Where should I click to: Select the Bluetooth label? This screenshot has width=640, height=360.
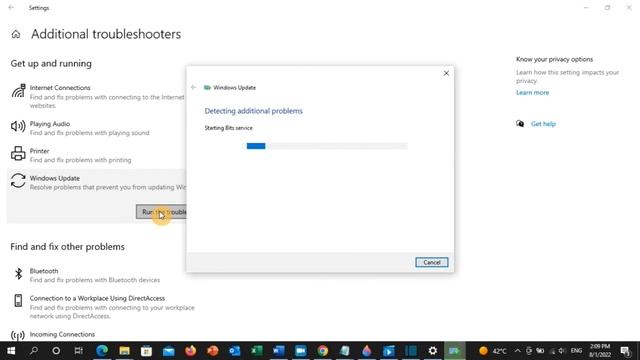(x=44, y=271)
